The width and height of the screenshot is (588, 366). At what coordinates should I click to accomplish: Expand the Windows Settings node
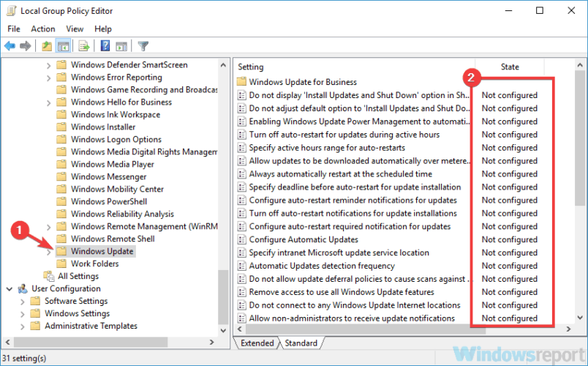tap(22, 314)
